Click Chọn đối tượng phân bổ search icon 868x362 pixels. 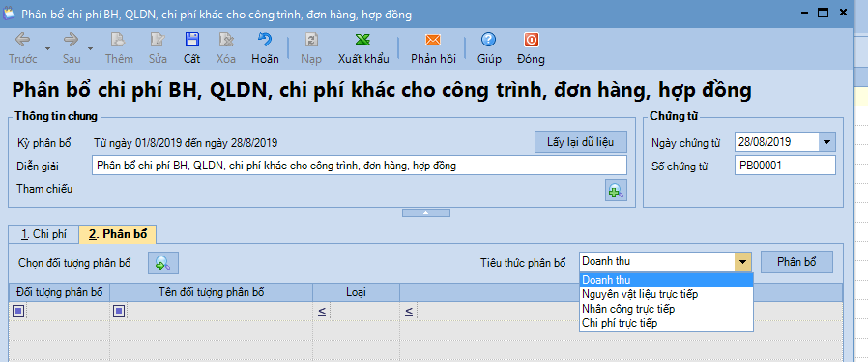click(x=162, y=262)
